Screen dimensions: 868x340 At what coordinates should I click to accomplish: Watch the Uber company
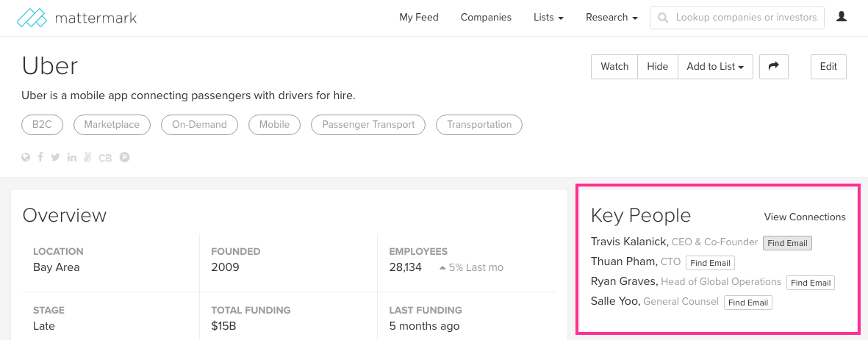tap(614, 66)
